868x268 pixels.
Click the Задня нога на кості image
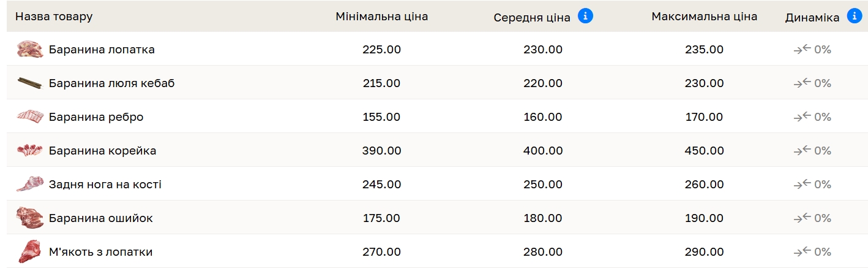click(29, 184)
